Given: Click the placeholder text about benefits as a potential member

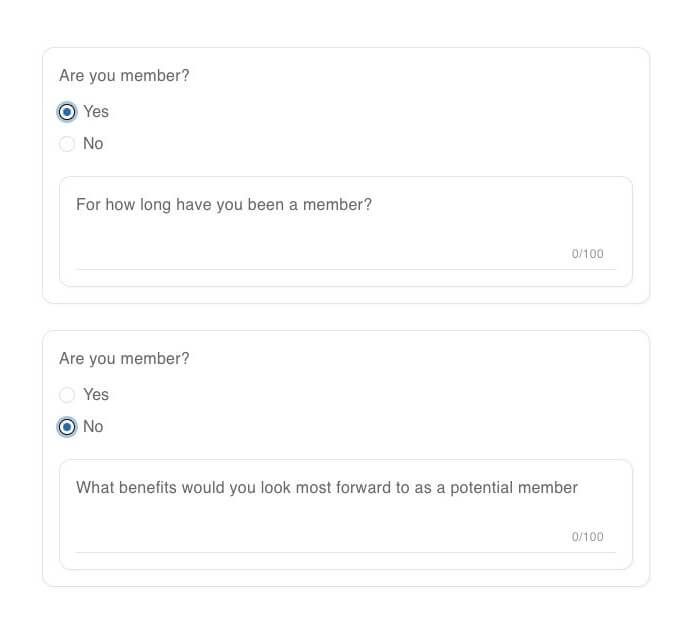Looking at the screenshot, I should (327, 488).
